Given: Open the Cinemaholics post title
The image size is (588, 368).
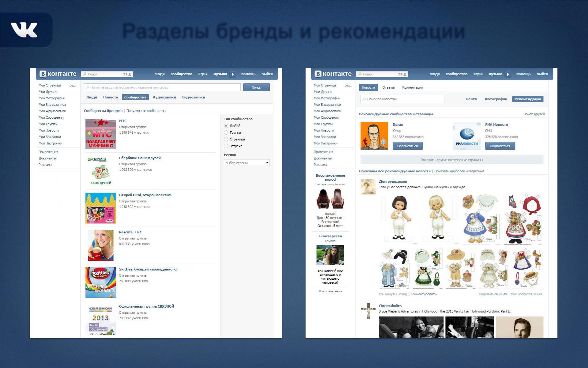Looking at the screenshot, I should coord(390,306).
